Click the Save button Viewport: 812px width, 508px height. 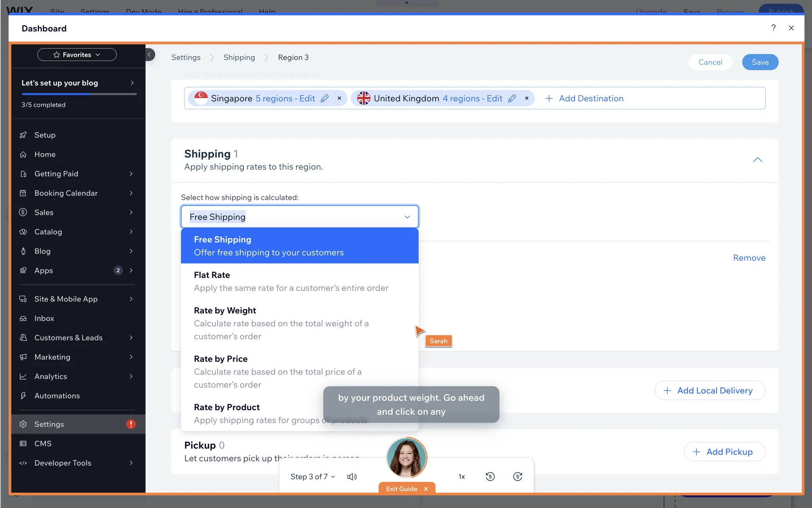(760, 62)
